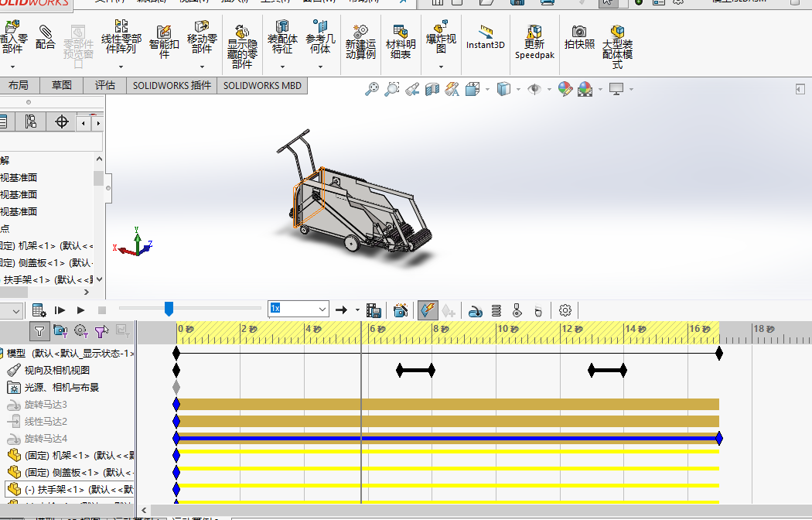812x520 pixels.
Task: Open Motion Study Properties gear icon
Action: tap(565, 310)
